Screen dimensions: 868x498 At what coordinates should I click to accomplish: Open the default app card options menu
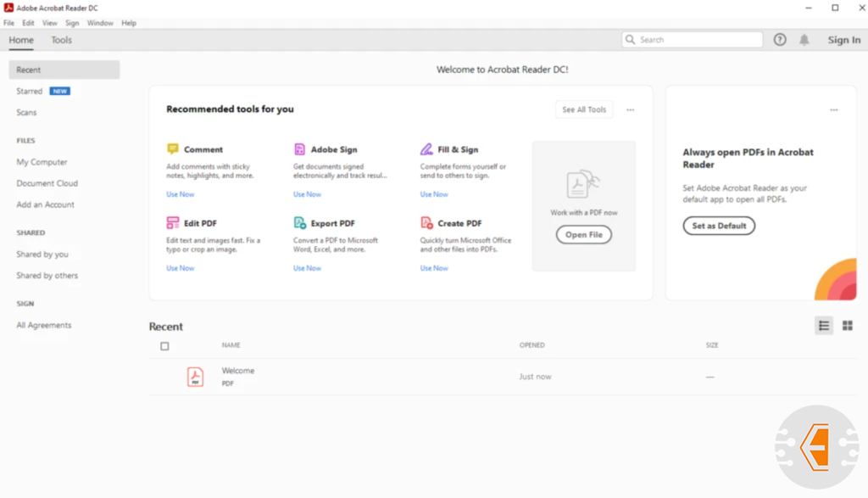point(833,109)
